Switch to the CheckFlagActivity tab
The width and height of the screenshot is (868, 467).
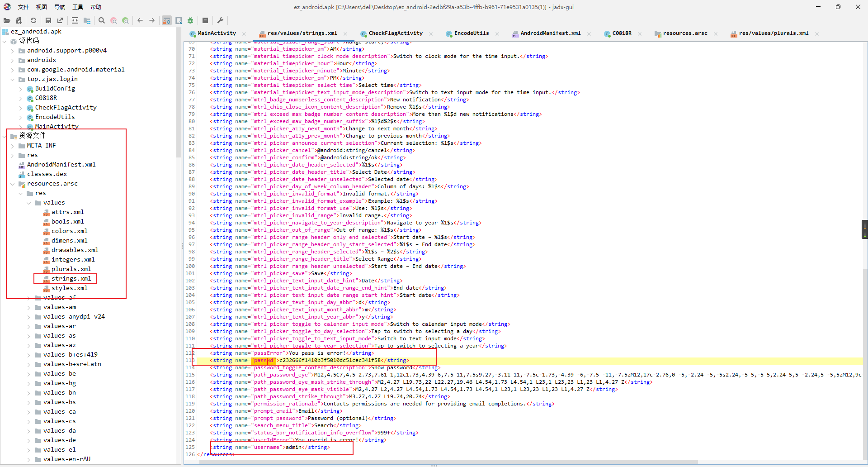[392, 33]
